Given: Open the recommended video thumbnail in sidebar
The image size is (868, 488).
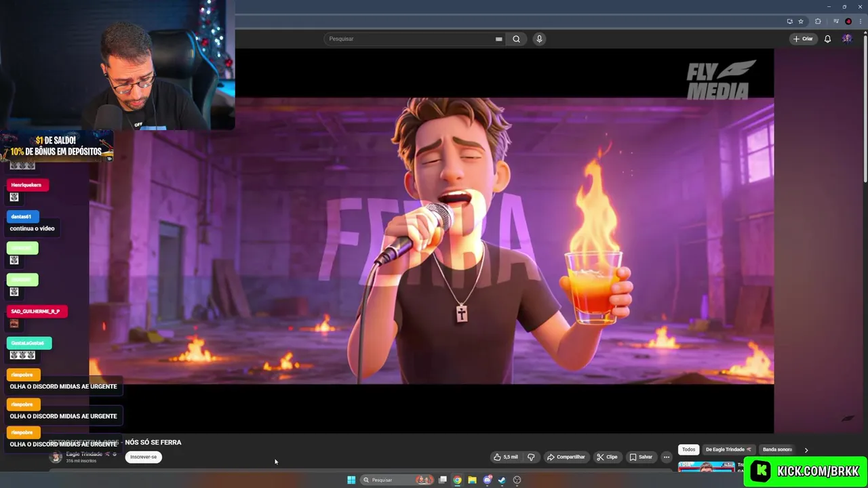Looking at the screenshot, I should pyautogui.click(x=706, y=466).
